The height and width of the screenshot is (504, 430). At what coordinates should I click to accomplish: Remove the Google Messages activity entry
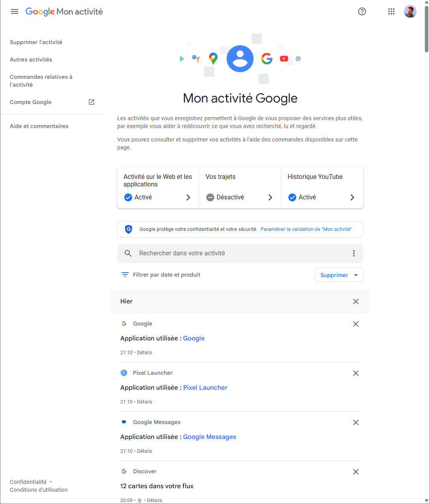coord(356,422)
